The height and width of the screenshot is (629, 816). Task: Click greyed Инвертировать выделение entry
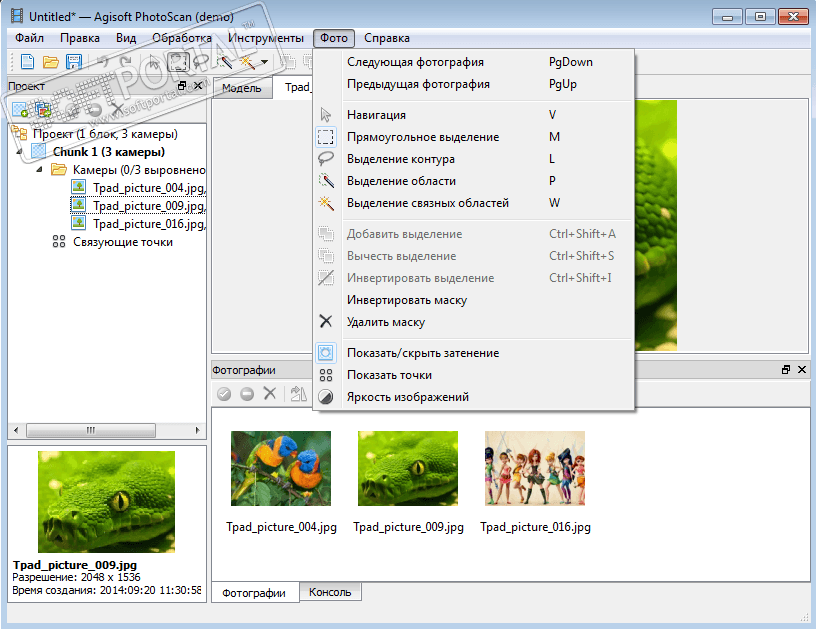click(x=474, y=278)
